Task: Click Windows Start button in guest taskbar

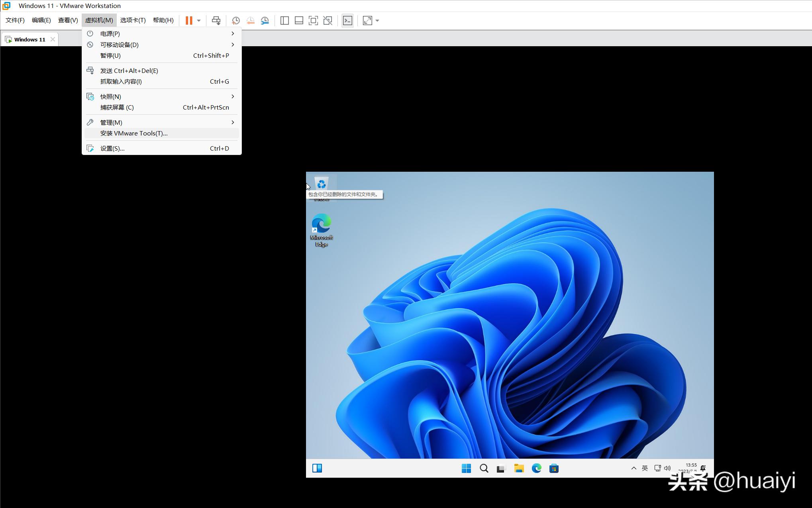Action: coord(466,468)
